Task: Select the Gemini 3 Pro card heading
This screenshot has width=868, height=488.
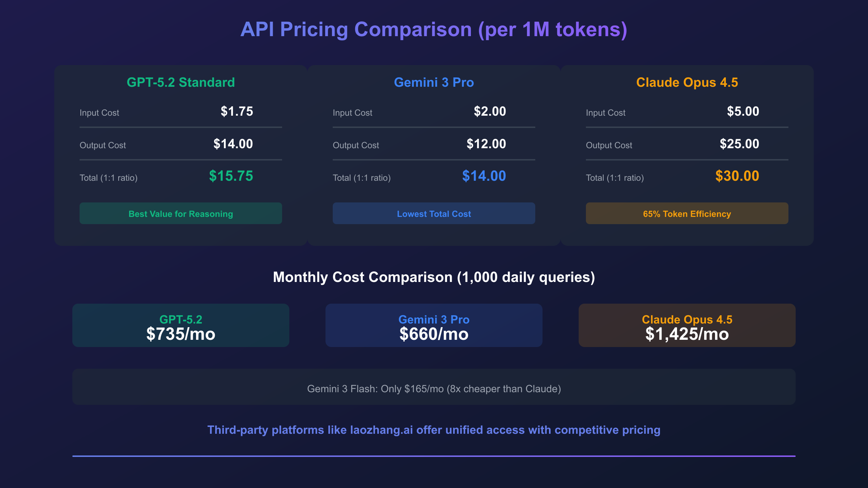Action: [434, 82]
